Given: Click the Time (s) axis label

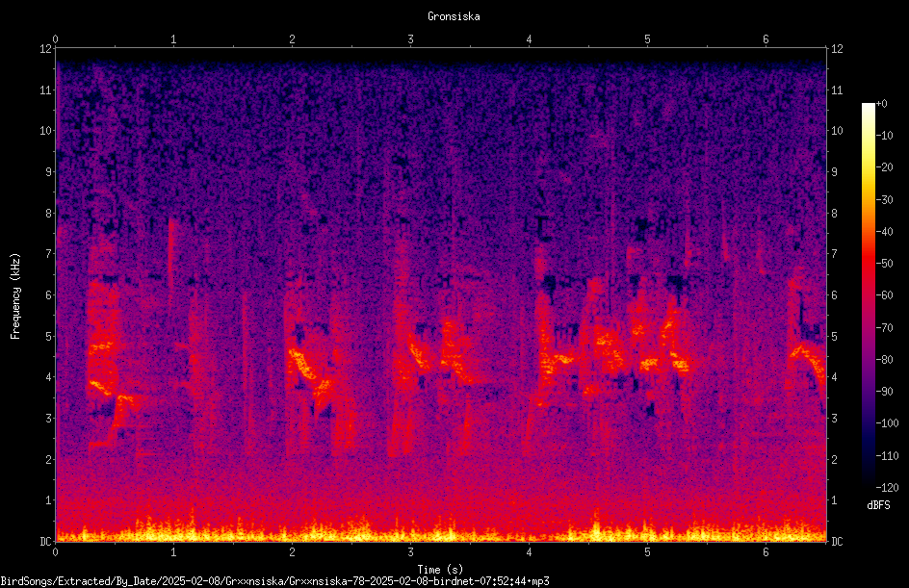Looking at the screenshot, I should pos(440,570).
